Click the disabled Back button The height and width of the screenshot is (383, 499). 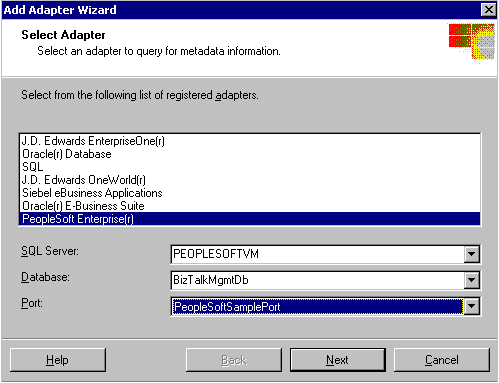(234, 360)
